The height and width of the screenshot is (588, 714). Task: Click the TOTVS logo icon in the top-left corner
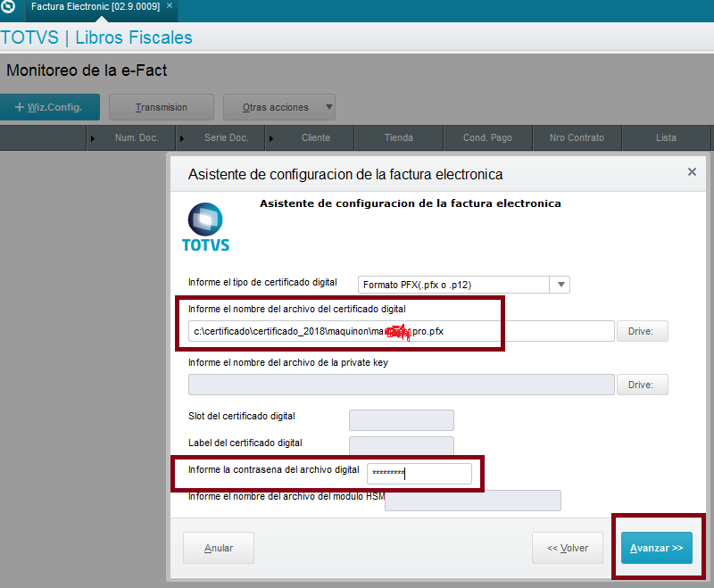tap(9, 6)
